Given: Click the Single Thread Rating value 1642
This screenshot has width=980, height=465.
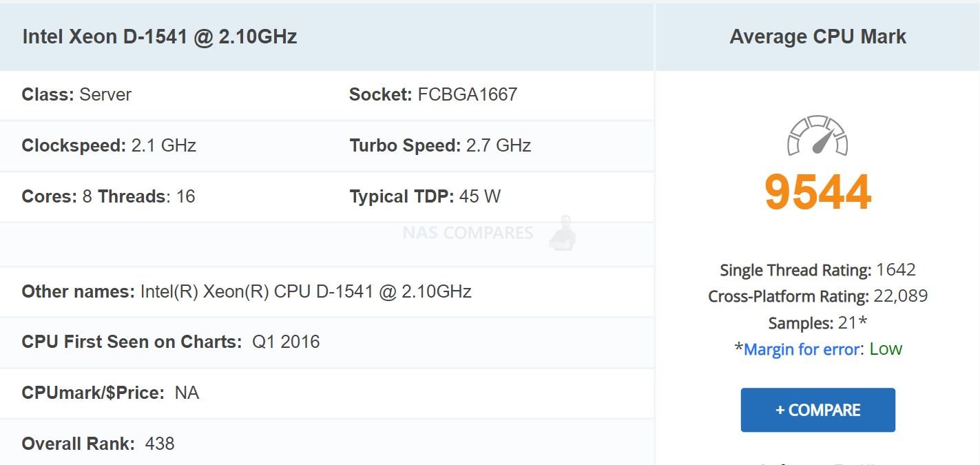Looking at the screenshot, I should point(896,270).
